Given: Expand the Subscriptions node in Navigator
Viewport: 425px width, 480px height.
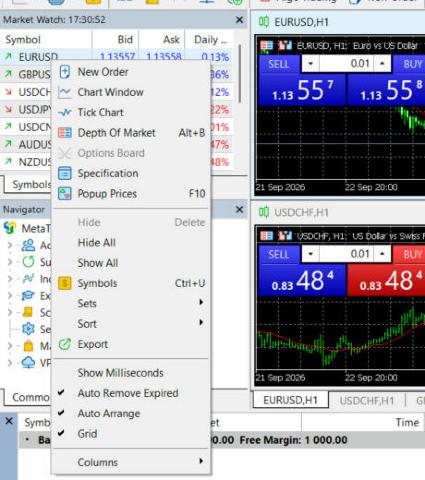Looking at the screenshot, I should click(x=10, y=262).
